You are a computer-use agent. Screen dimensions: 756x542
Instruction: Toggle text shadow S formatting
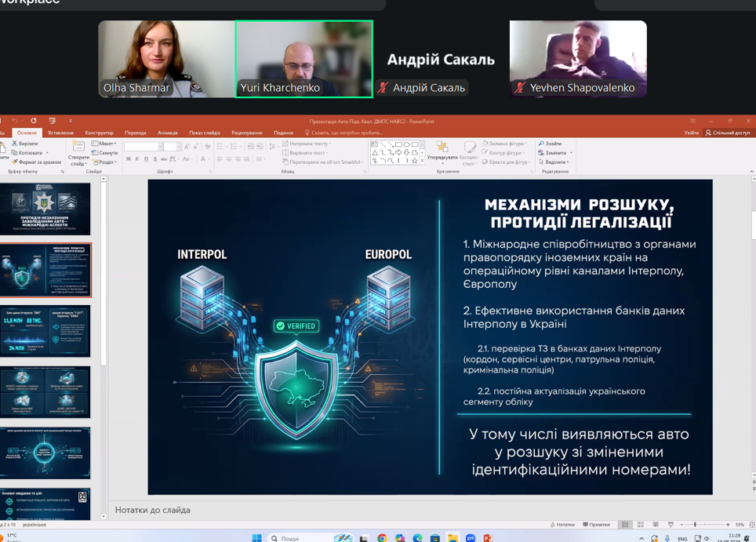(154, 158)
